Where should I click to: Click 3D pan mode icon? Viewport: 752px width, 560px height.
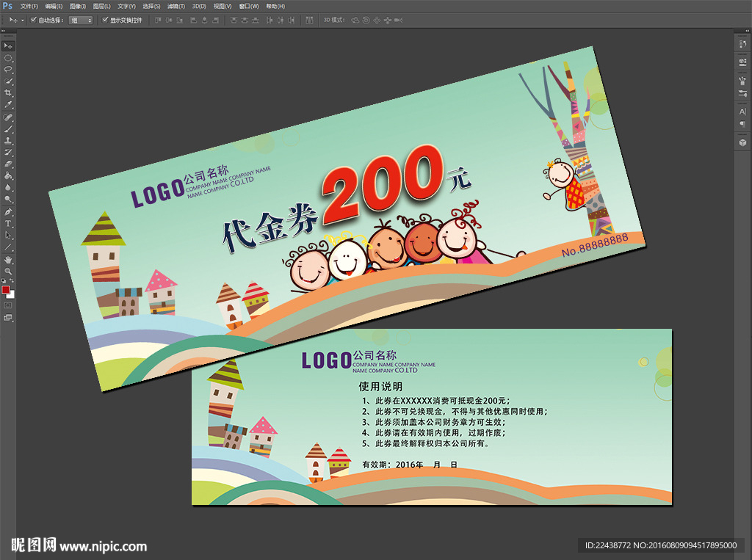377,20
